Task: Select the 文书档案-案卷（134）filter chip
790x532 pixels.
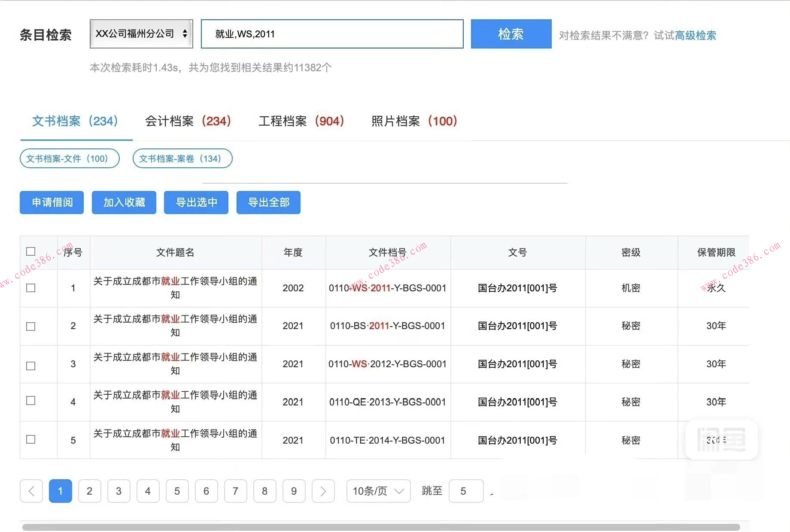Action: [x=182, y=158]
